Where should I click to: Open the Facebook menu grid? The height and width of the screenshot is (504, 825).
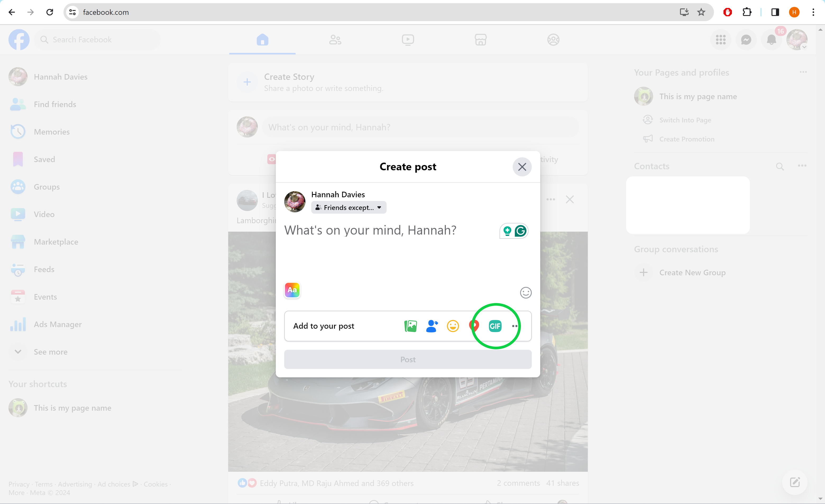721,39
